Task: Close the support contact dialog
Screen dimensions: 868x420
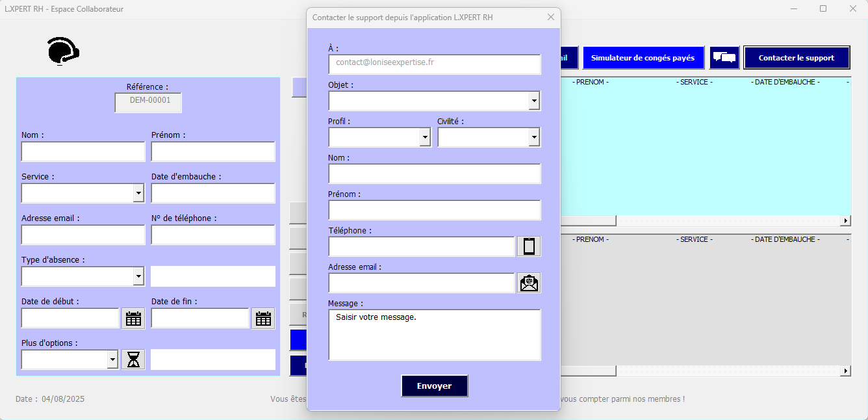Action: coord(551,18)
